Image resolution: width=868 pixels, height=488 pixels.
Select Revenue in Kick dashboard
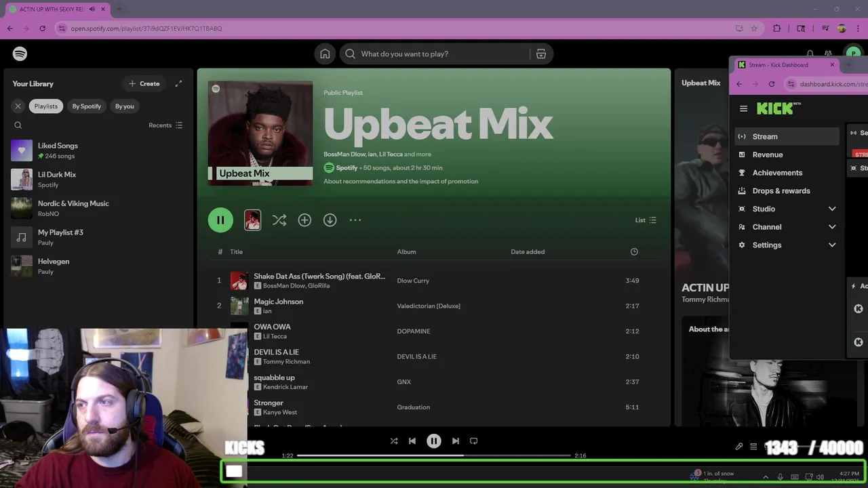tap(787, 155)
